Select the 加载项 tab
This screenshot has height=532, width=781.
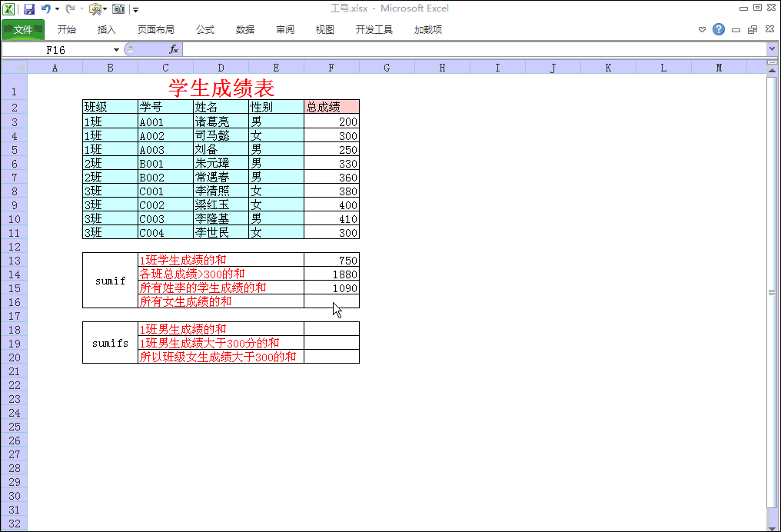click(428, 29)
